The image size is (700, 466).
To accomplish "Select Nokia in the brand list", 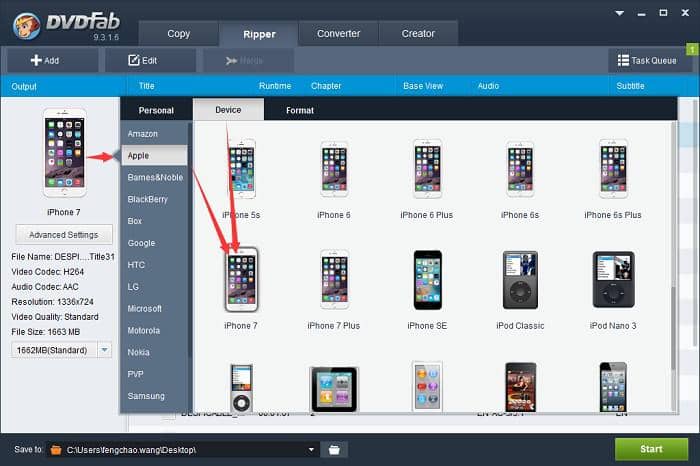I will point(154,352).
